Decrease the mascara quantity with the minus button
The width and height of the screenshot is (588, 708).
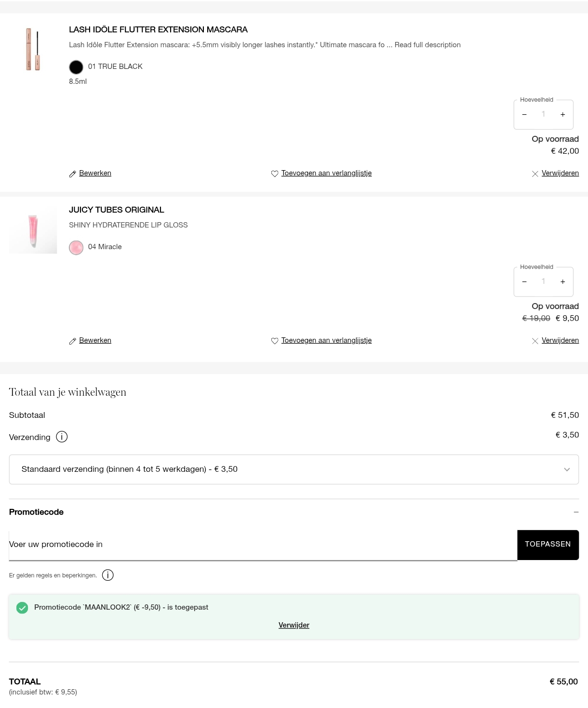pos(524,115)
